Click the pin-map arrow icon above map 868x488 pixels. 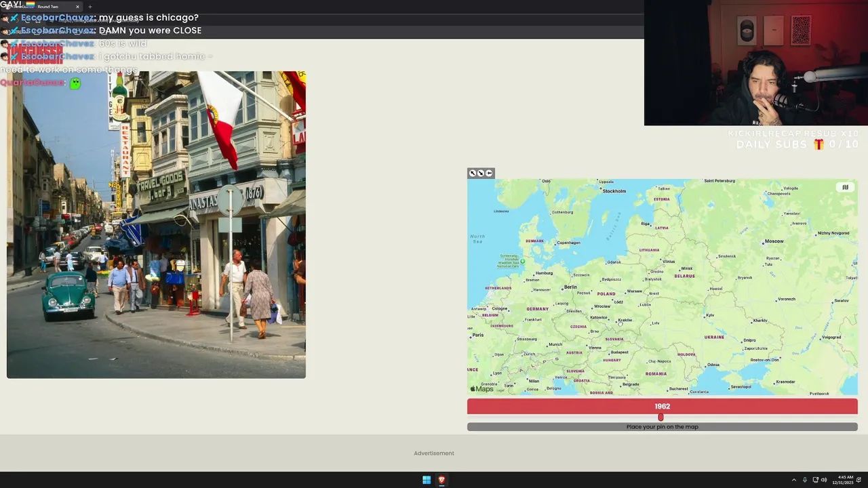[x=489, y=173]
